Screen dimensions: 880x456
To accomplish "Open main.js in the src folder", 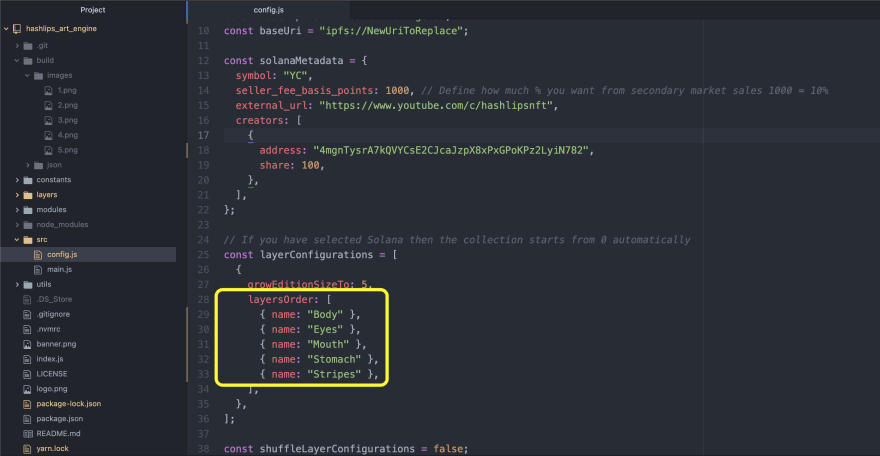I will (59, 270).
